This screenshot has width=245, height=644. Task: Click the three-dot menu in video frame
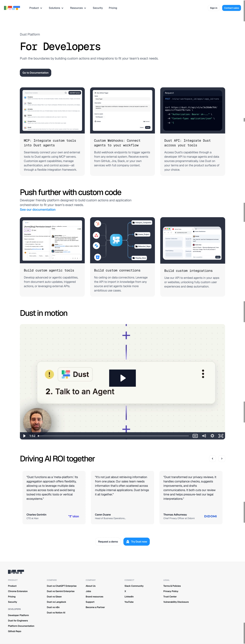point(203,374)
